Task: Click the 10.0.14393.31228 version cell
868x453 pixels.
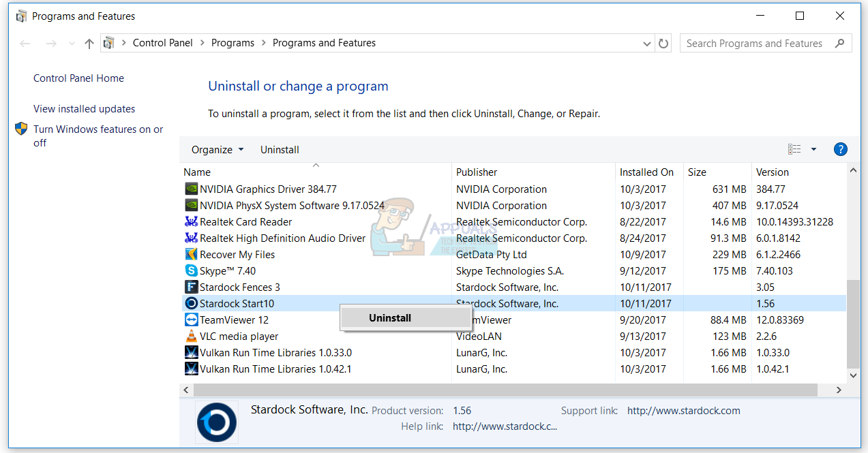Action: coord(794,222)
